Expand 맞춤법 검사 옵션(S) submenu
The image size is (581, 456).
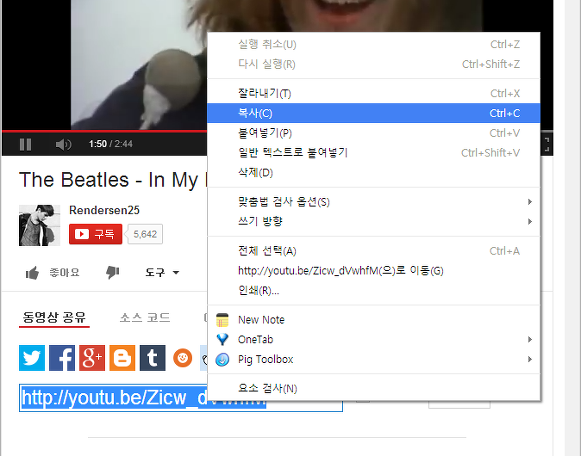[374, 202]
